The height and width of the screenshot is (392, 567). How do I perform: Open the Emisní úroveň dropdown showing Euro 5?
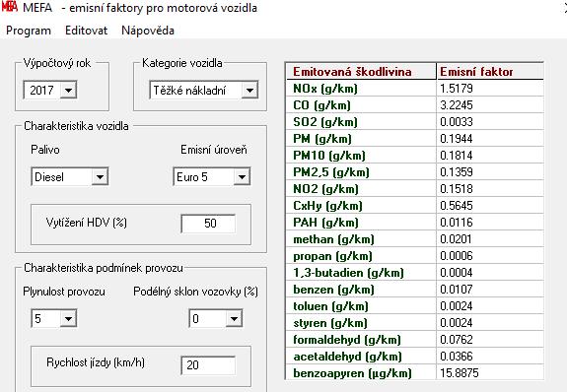coord(242,177)
